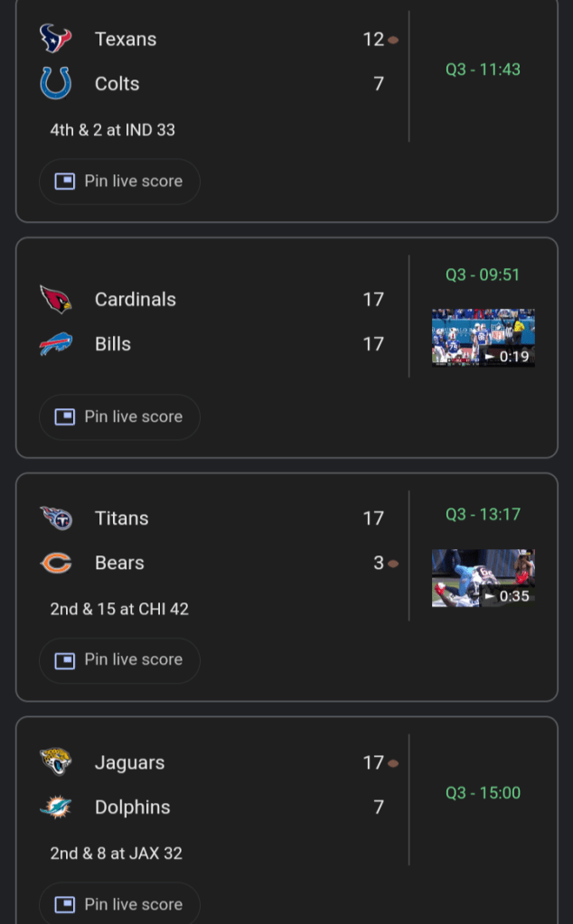Click the Q3 - 11:43 game clock
Image resolution: width=573 pixels, height=924 pixels.
(x=483, y=70)
